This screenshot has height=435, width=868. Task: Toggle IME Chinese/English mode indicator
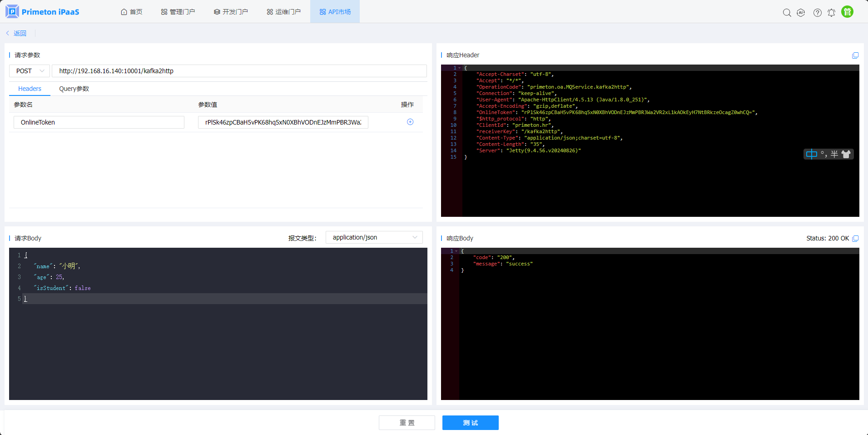pyautogui.click(x=811, y=155)
